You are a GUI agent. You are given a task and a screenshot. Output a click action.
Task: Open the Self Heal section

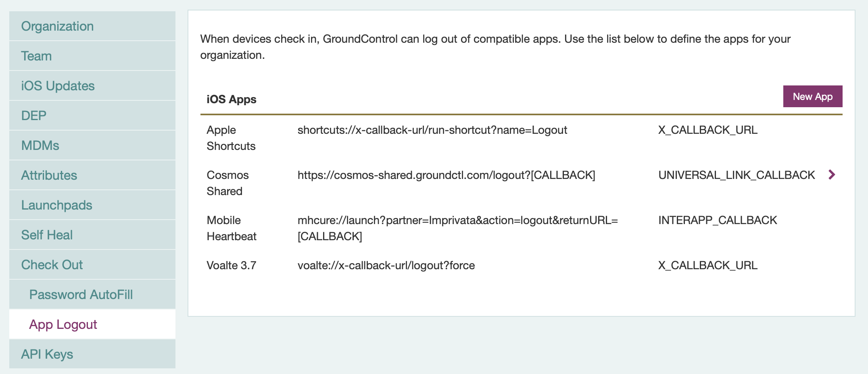(x=47, y=235)
